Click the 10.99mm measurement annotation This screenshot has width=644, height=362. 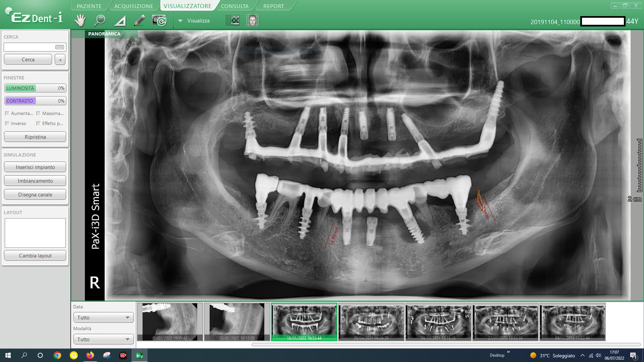[x=334, y=236]
